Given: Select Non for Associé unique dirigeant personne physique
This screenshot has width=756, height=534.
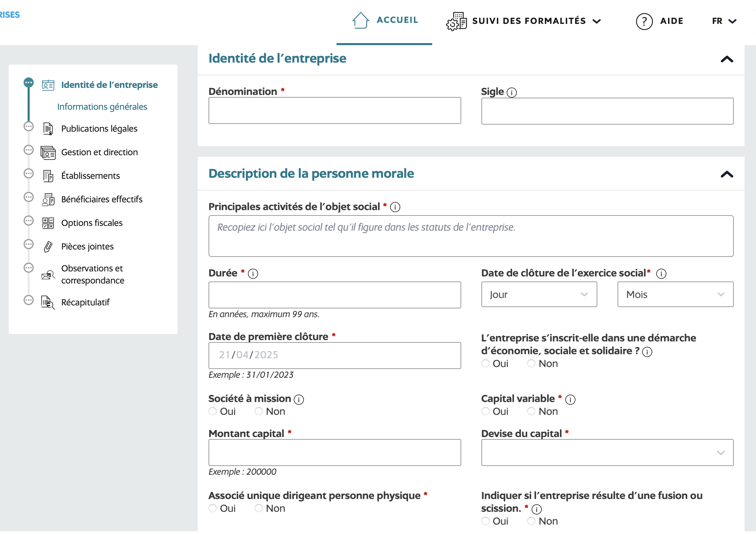Looking at the screenshot, I should 259,508.
